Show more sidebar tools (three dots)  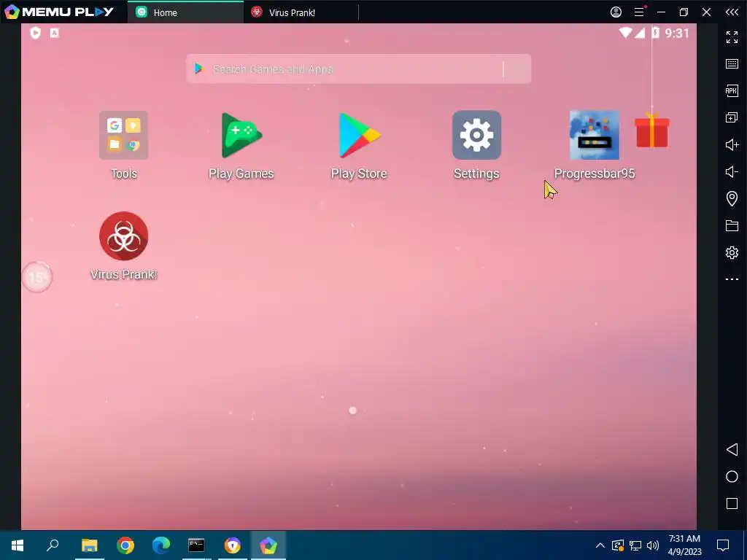point(732,279)
